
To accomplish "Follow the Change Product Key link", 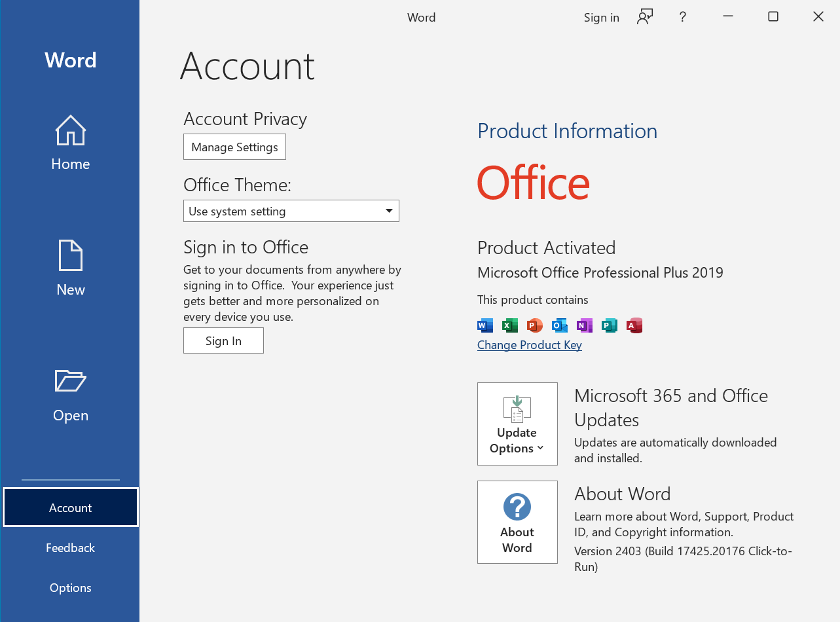I will (529, 345).
